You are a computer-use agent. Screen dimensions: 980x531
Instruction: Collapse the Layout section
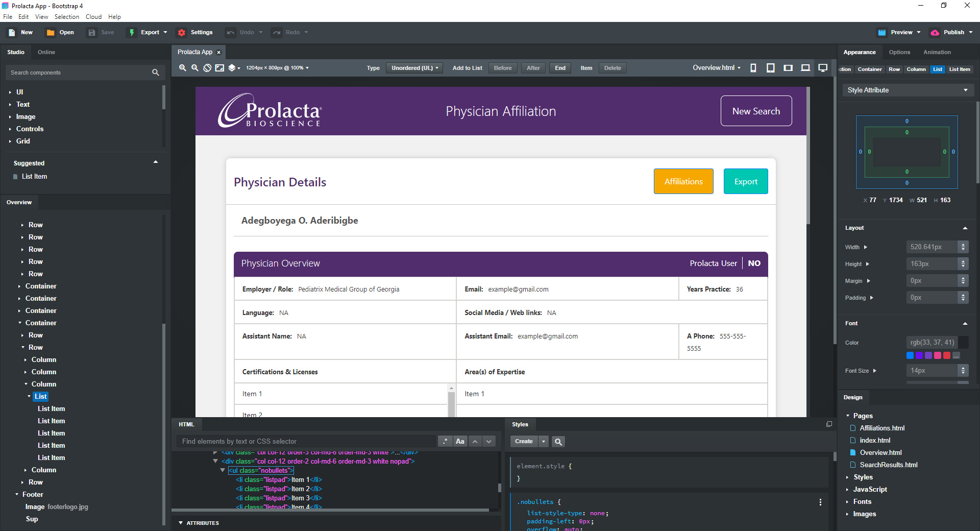click(x=965, y=228)
